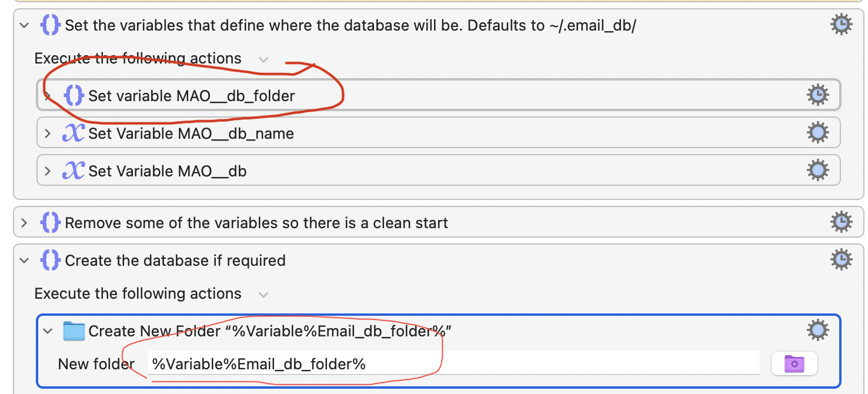868x394 pixels.
Task: Open gear menu for Create New Folder action
Action: [817, 330]
